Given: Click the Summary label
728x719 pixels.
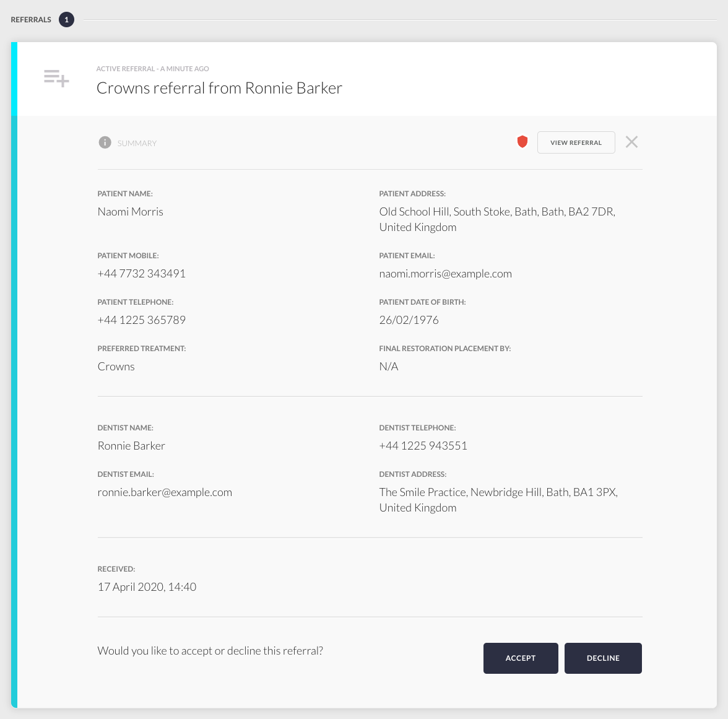Looking at the screenshot, I should (137, 143).
